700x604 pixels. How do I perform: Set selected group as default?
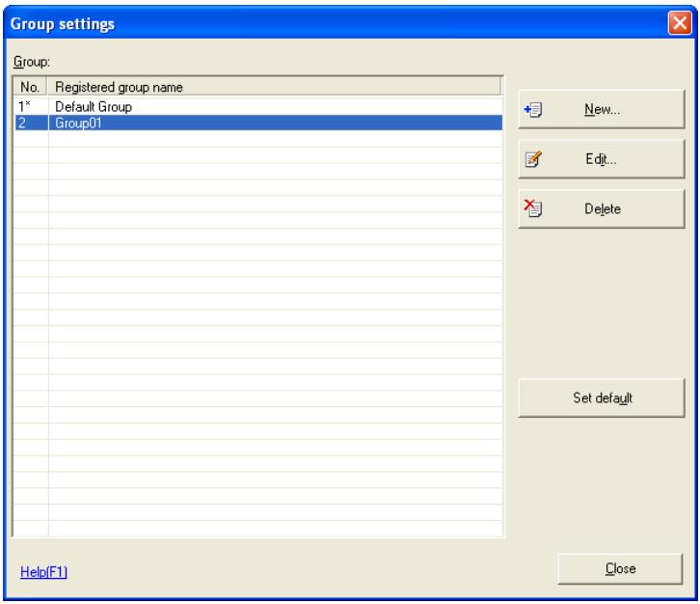coord(602,398)
